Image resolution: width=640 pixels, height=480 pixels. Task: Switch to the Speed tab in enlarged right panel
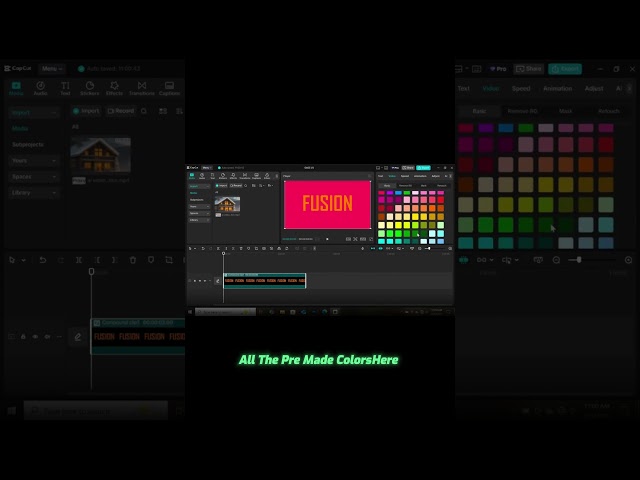(x=521, y=89)
